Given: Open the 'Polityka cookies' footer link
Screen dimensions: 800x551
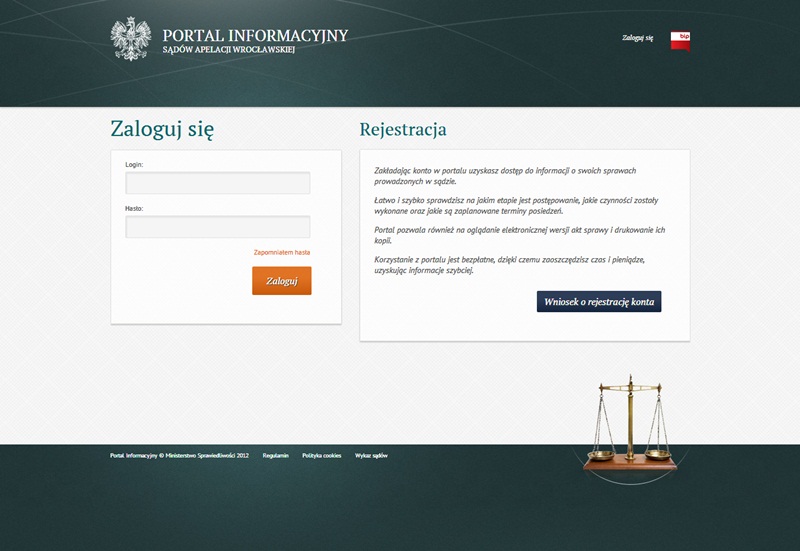Looking at the screenshot, I should click(321, 455).
